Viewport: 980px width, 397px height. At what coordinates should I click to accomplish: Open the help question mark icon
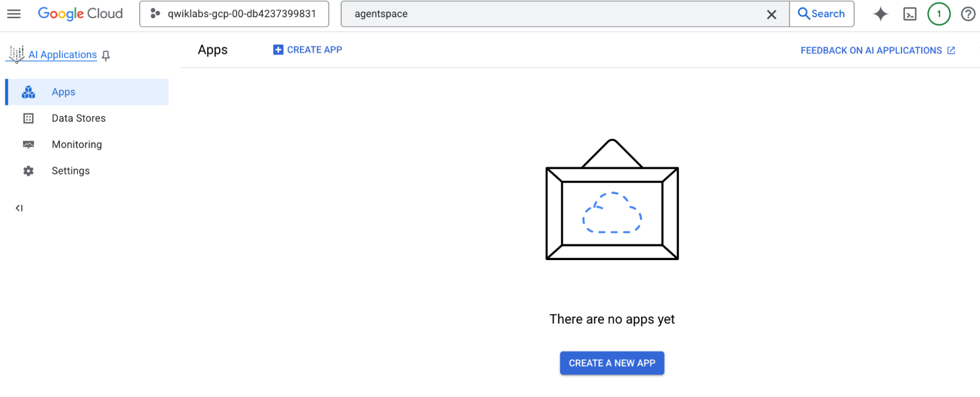coord(968,14)
